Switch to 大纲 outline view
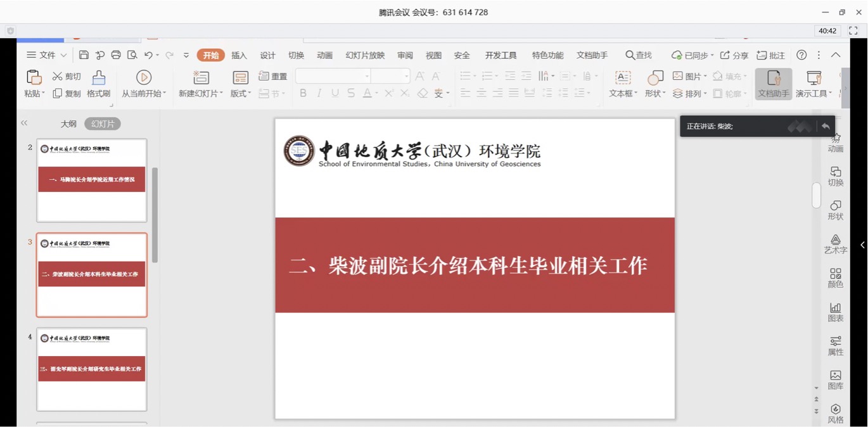The width and height of the screenshot is (868, 427). tap(68, 124)
